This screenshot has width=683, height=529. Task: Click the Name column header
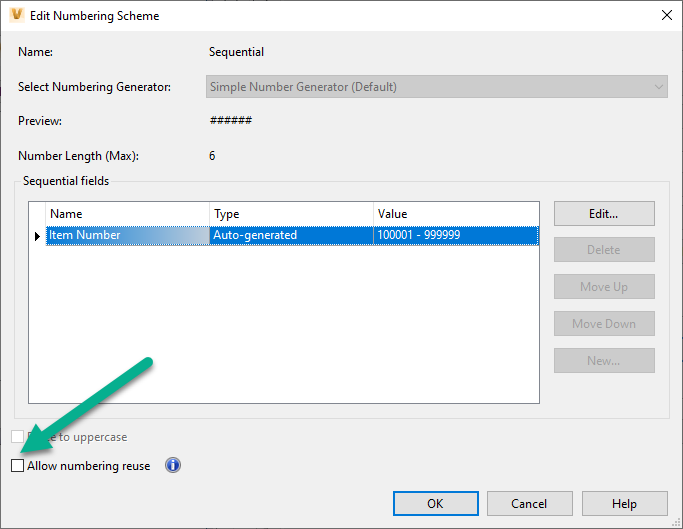(x=128, y=214)
